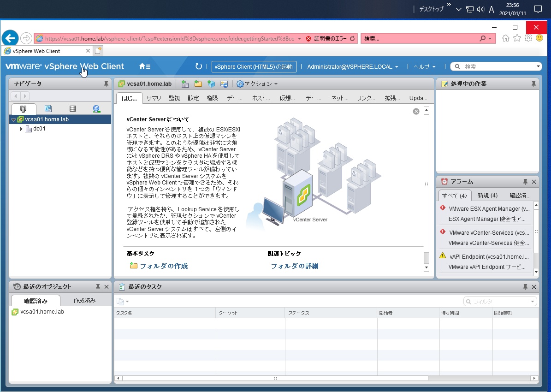Pin the Navigator panel
The width and height of the screenshot is (551, 392).
[106, 84]
